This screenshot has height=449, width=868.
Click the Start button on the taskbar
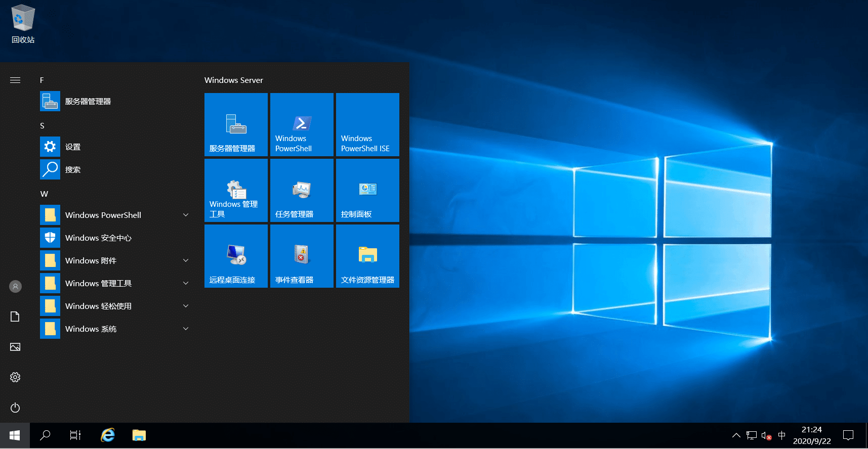click(x=15, y=435)
